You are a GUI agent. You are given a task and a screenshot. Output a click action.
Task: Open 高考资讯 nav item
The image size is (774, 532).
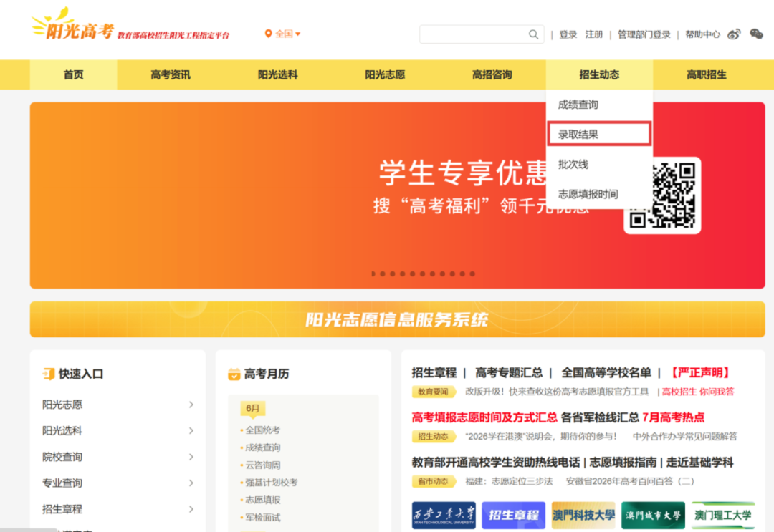point(171,74)
